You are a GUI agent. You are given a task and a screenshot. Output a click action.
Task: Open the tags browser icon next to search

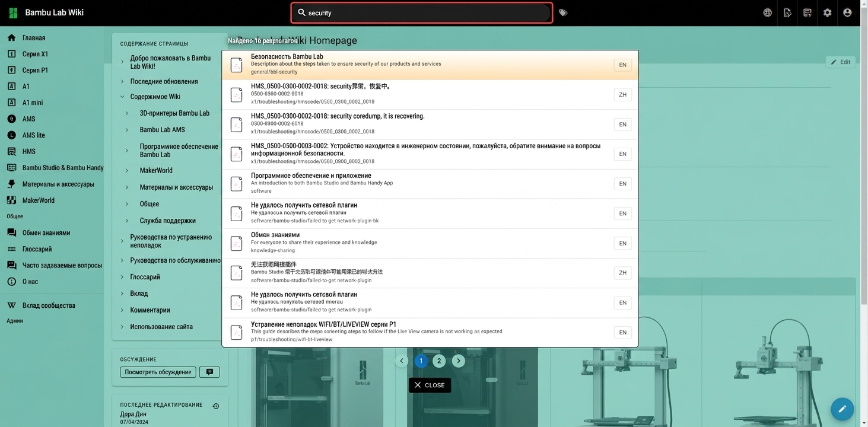click(563, 12)
